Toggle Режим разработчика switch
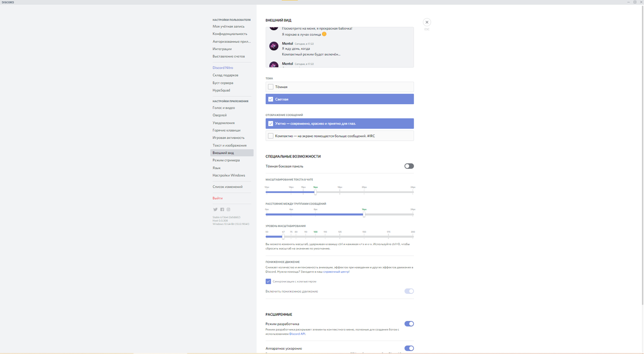This screenshot has height=354, width=644. coord(409,324)
